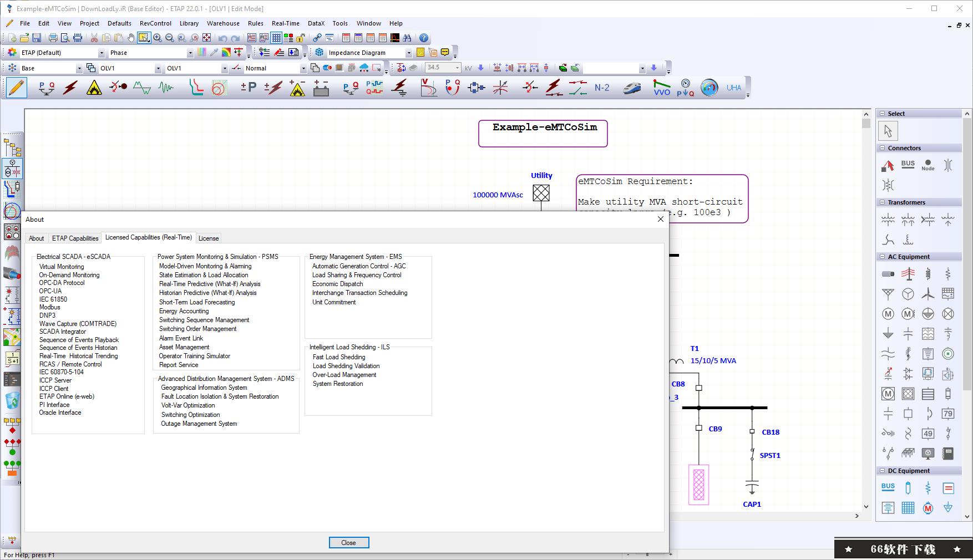This screenshot has height=560, width=973.
Task: Select the wind turbine element in AC Equipment
Action: coord(928,294)
